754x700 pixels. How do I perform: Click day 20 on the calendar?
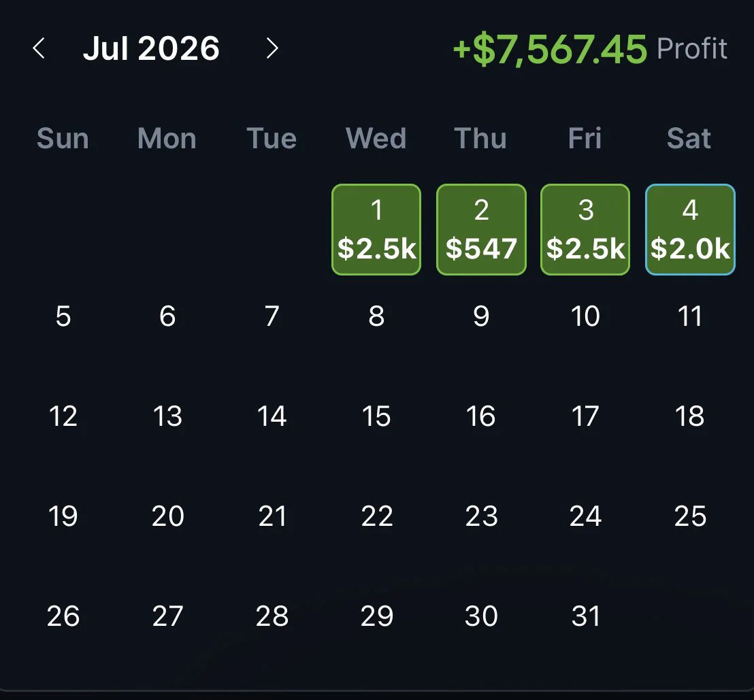(x=167, y=516)
